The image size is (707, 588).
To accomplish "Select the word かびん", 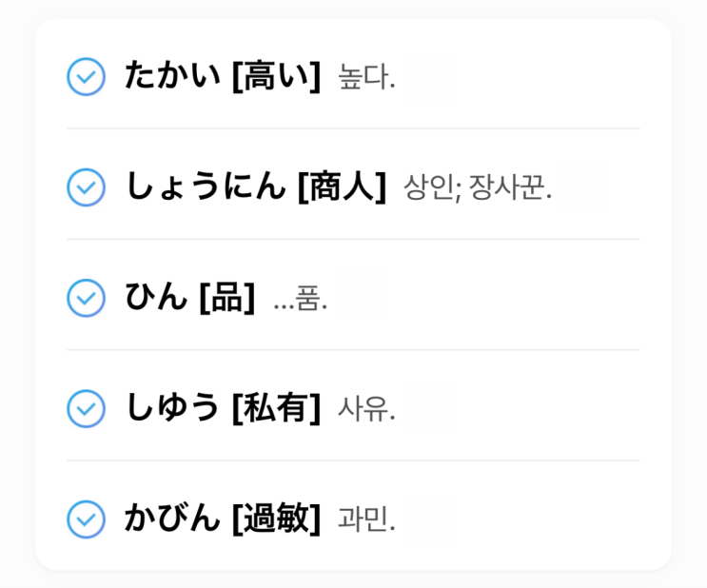I will pyautogui.click(x=172, y=519).
